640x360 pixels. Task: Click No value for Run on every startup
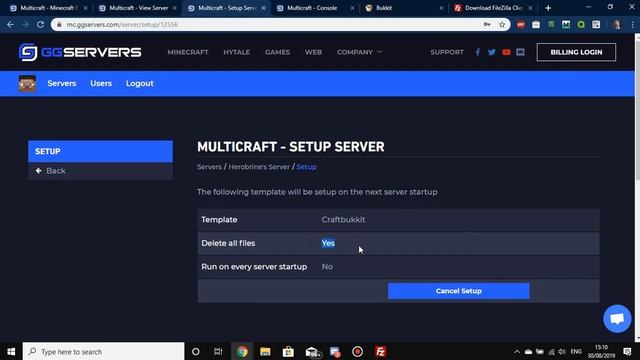pyautogui.click(x=327, y=267)
